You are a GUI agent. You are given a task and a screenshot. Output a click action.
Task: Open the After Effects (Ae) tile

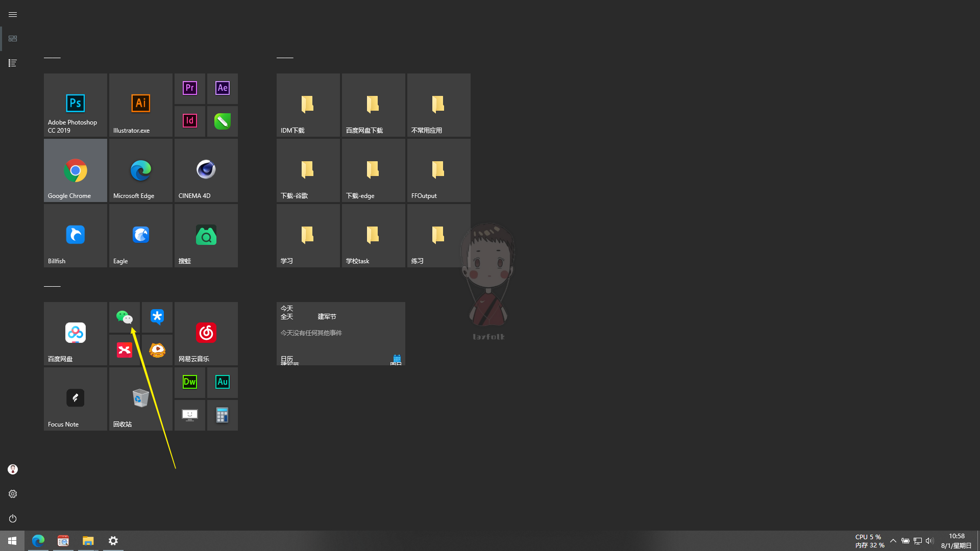(223, 88)
